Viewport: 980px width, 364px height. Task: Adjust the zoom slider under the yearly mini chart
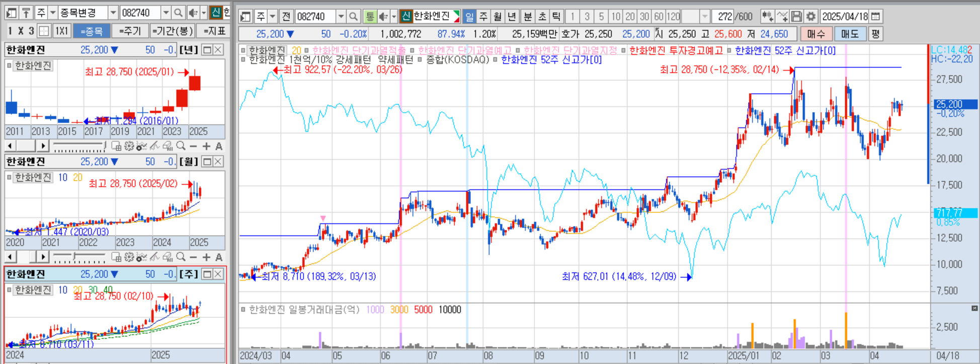[x=79, y=147]
